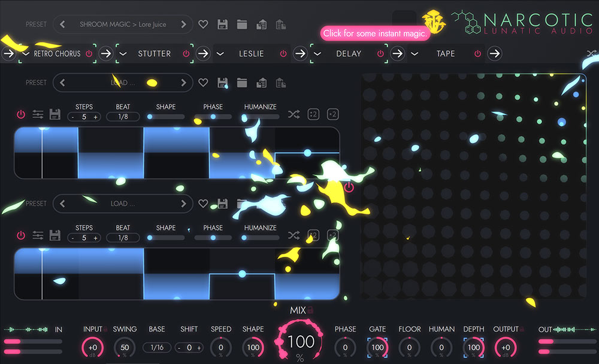This screenshot has width=599, height=364.
Task: Enable the bottom sequencer power button
Action: pos(20,235)
